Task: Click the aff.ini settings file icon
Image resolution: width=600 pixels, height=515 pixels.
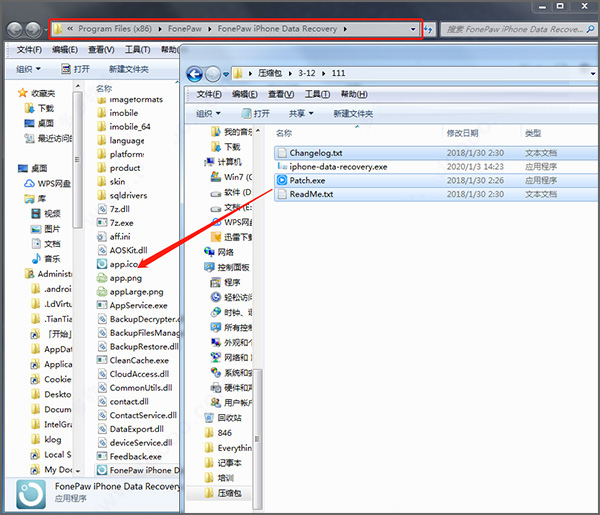Action: pos(102,236)
